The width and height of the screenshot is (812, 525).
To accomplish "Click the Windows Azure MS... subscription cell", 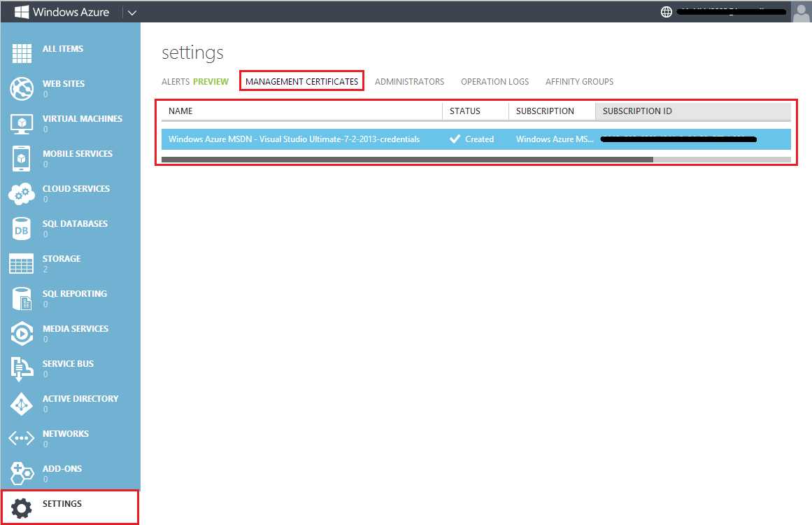I will coord(555,139).
